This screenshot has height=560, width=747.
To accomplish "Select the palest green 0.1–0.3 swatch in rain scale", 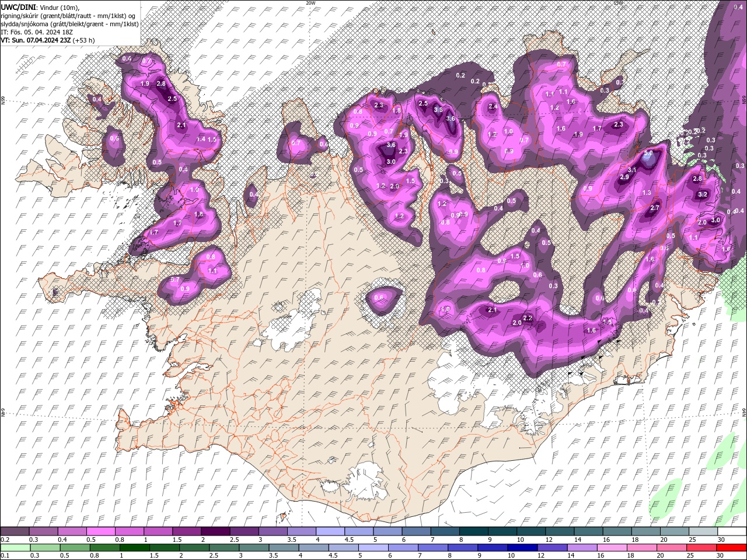I will tap(15, 548).
